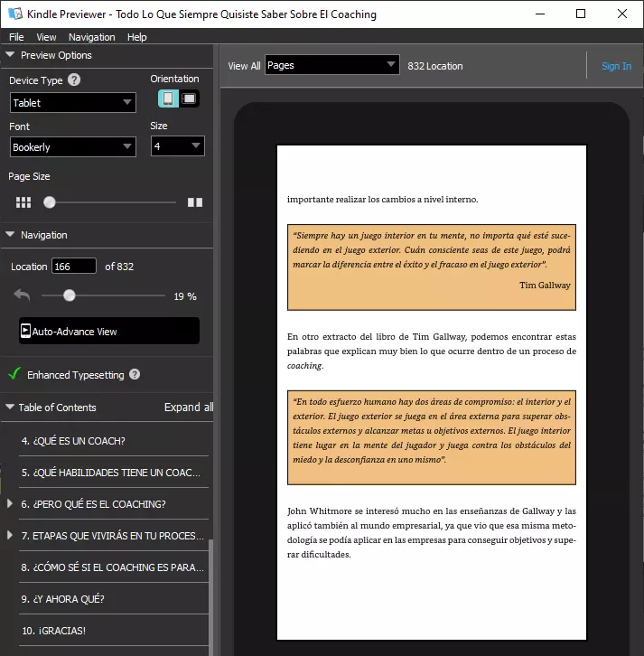Click the Tim Gallway quote box

click(x=432, y=267)
